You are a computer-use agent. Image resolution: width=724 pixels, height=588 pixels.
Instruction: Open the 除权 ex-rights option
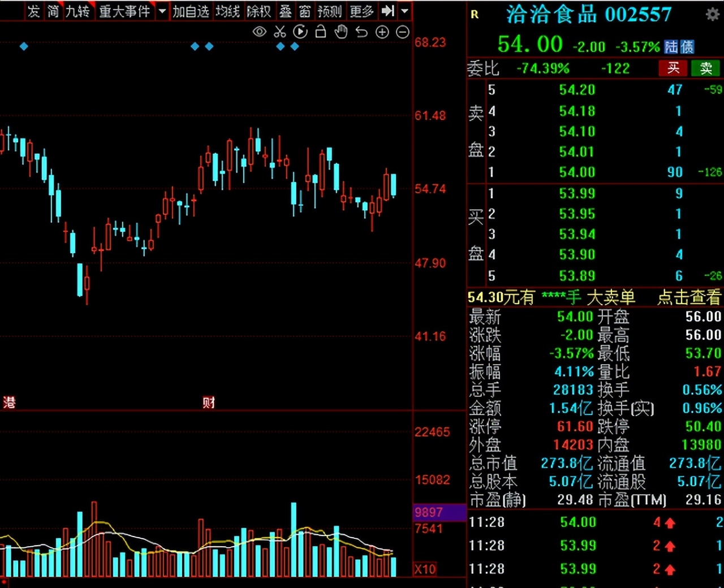(259, 11)
